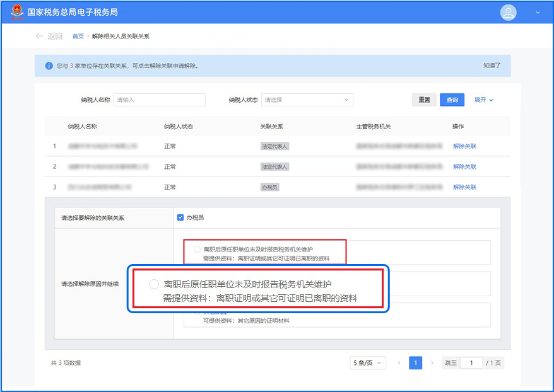Click the tax bureau emblem logo

(16, 13)
